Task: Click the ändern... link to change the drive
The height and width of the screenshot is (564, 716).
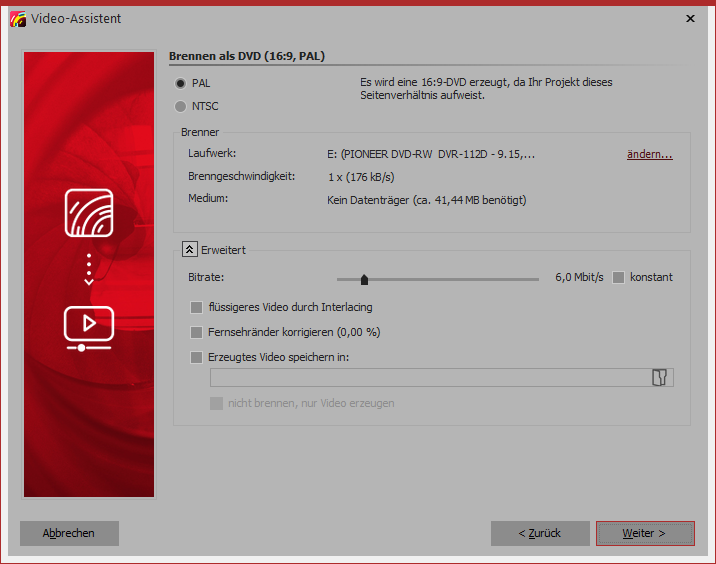Action: [x=649, y=154]
